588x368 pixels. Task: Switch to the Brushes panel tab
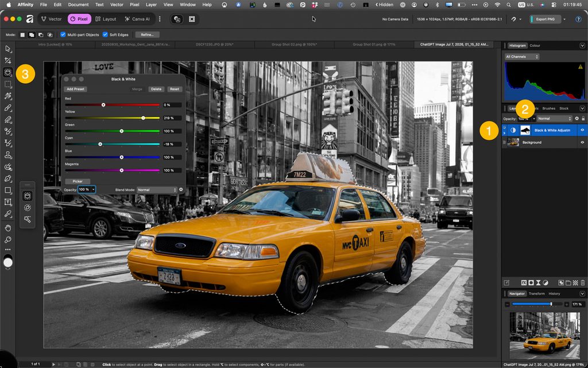pos(548,109)
